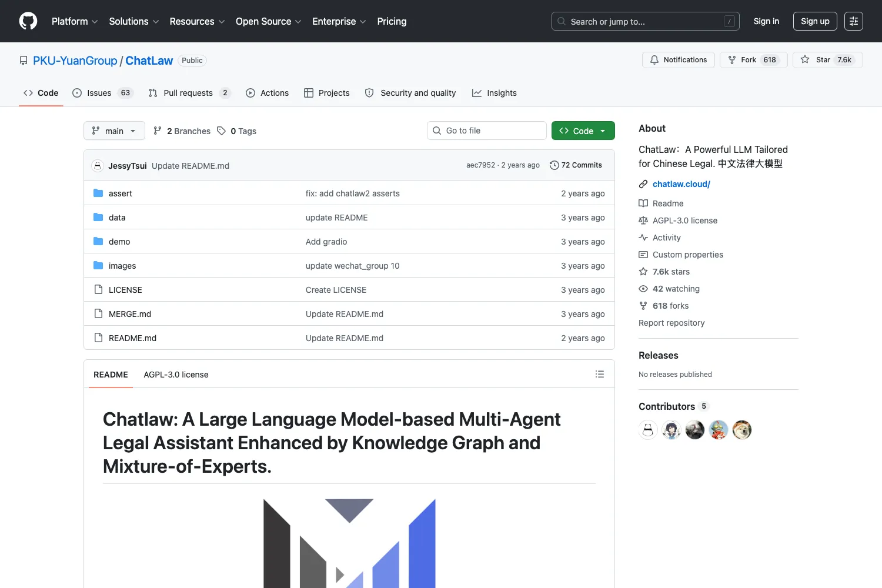Focus the Go to file input
The width and height of the screenshot is (882, 588).
[x=487, y=131]
